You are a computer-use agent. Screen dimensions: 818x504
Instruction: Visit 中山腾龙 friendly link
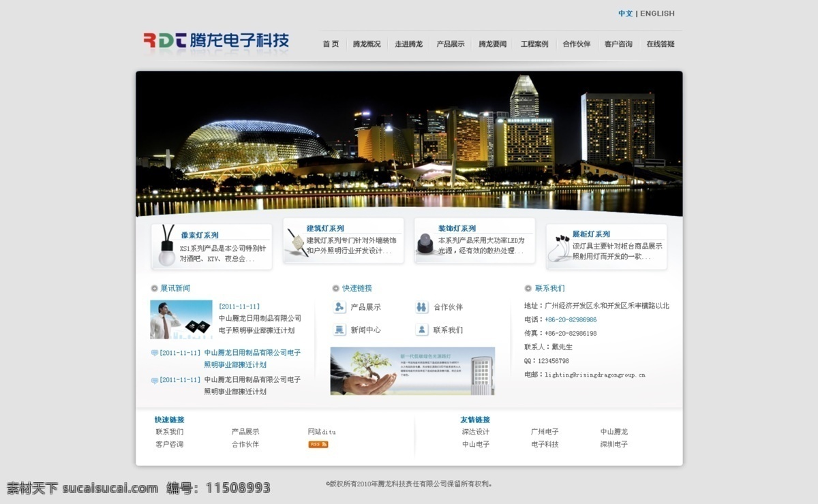tap(614, 432)
